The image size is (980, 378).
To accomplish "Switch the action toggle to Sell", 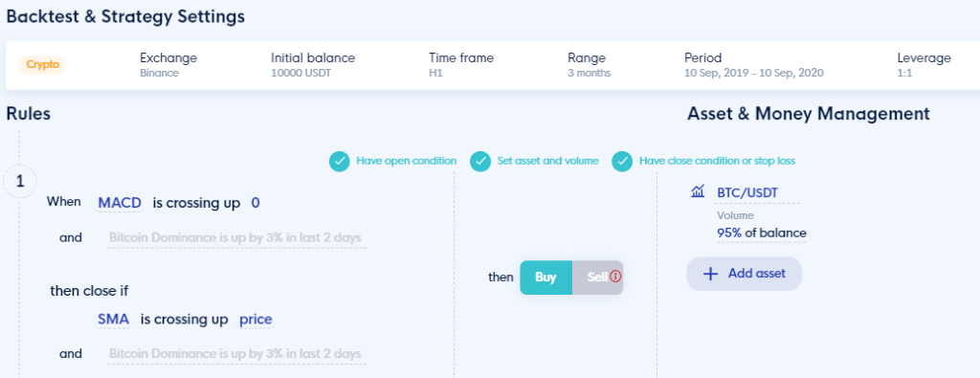I will click(x=598, y=278).
